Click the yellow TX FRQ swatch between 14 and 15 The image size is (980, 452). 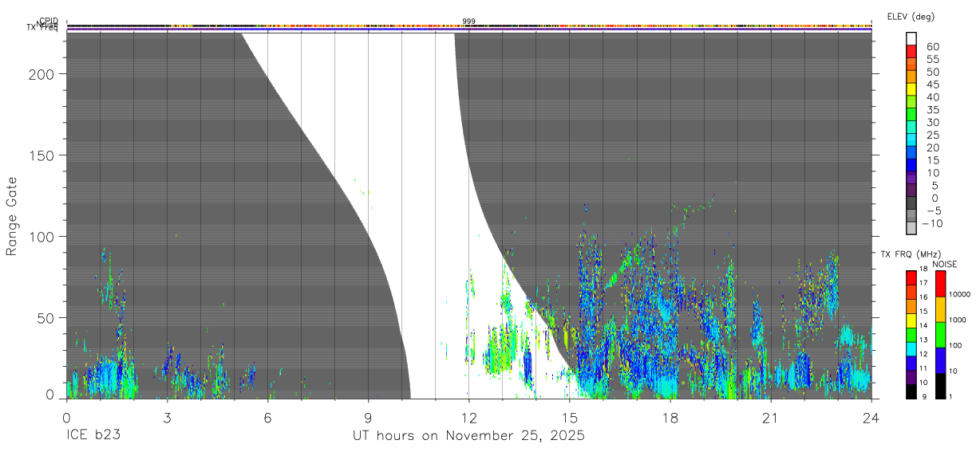coord(911,320)
